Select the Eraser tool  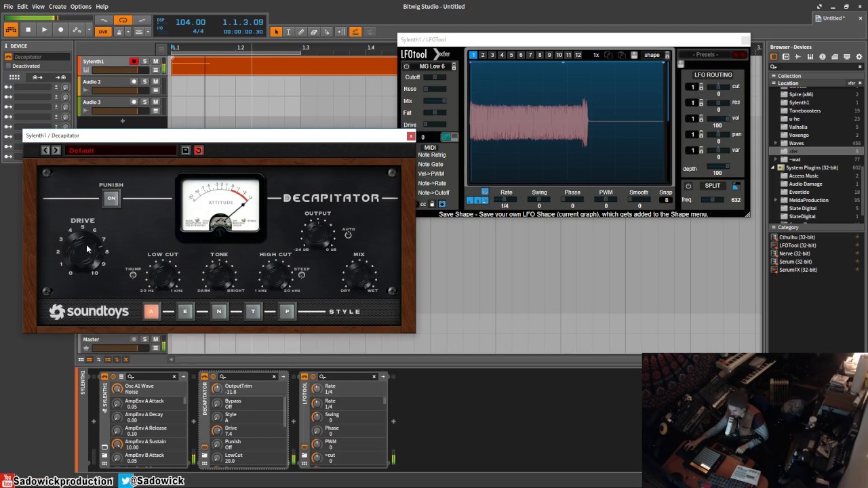(314, 32)
